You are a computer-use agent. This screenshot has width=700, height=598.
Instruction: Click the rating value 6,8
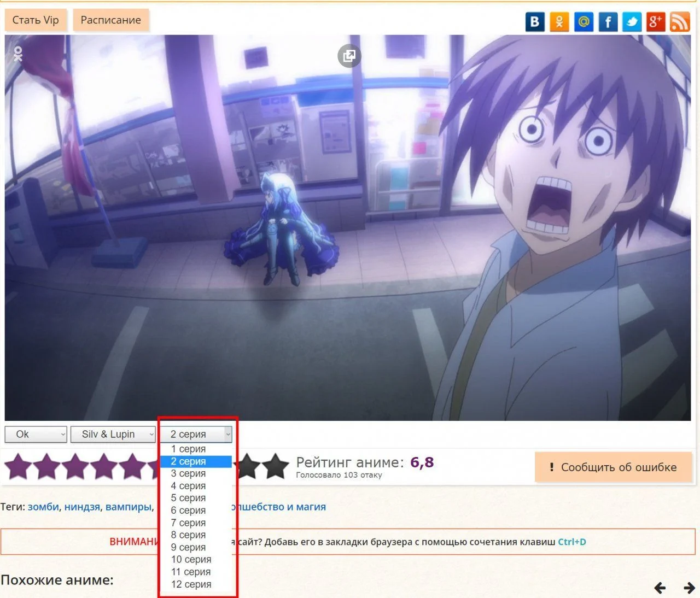pos(422,462)
